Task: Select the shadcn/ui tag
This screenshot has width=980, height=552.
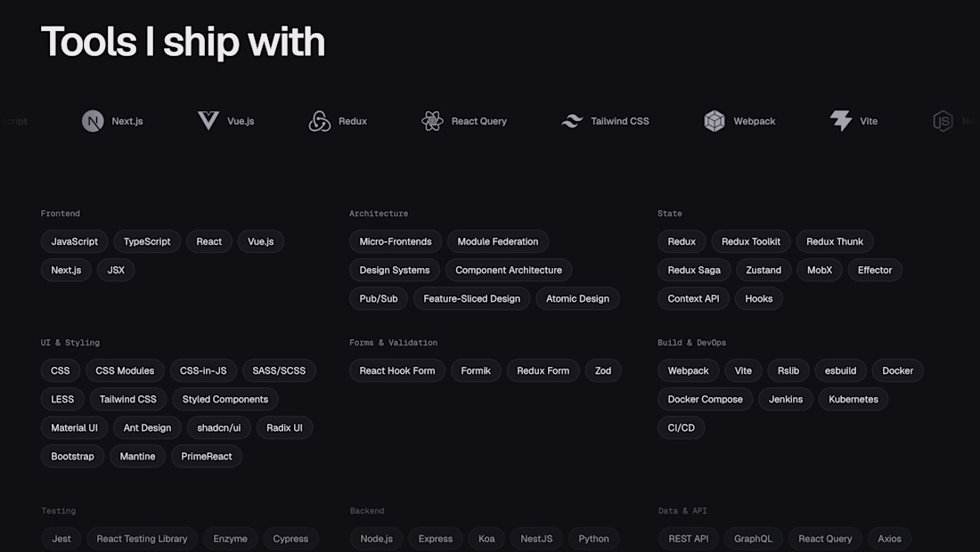Action: [x=219, y=428]
